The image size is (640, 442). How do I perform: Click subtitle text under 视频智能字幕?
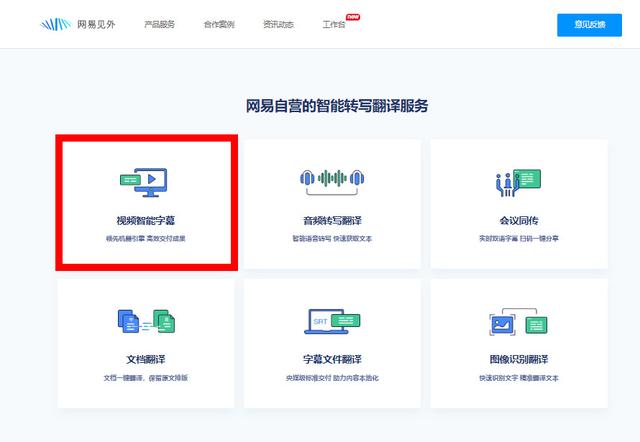coord(146,238)
